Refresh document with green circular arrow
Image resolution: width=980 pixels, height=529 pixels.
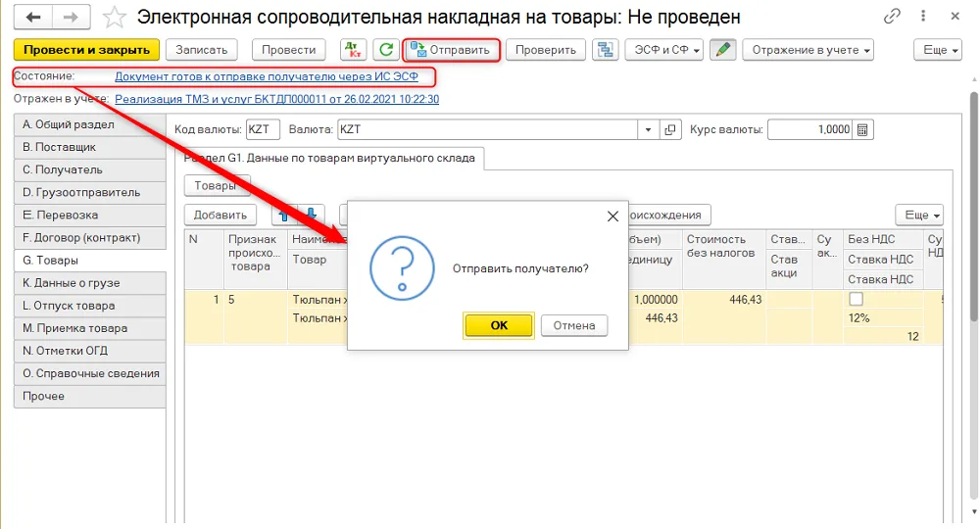386,50
